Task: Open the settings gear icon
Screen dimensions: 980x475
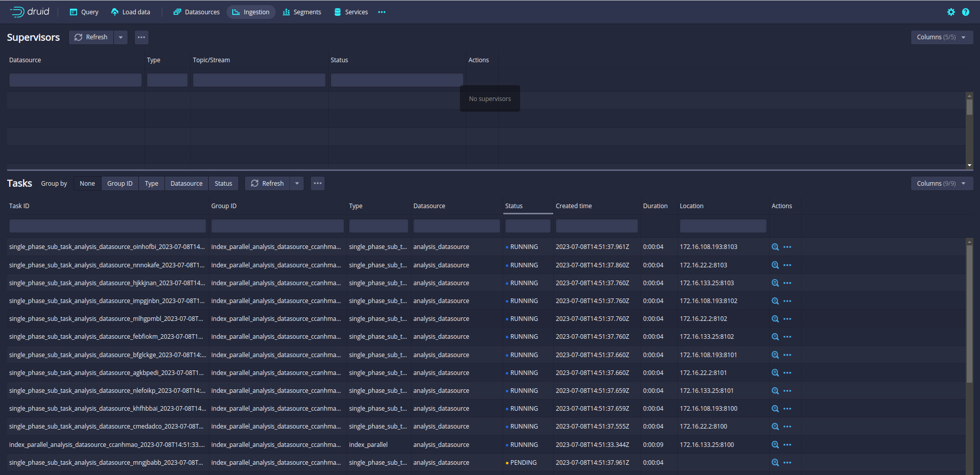Action: point(951,12)
